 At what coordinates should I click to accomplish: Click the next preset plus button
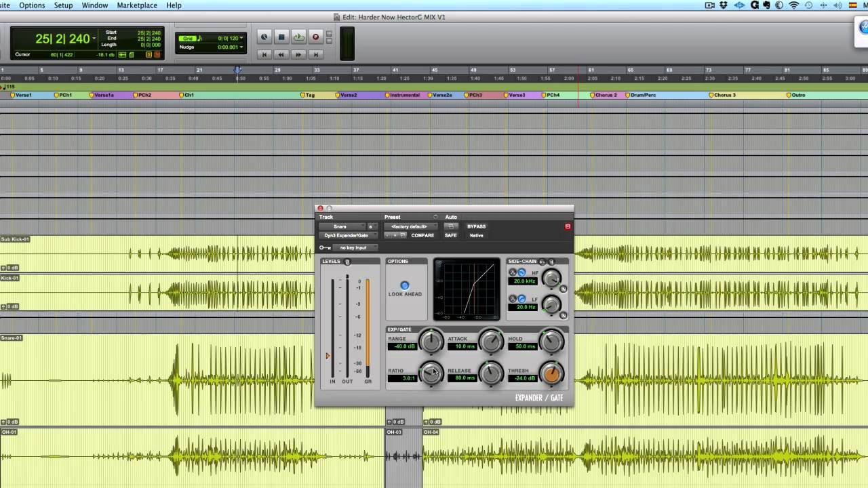point(395,235)
